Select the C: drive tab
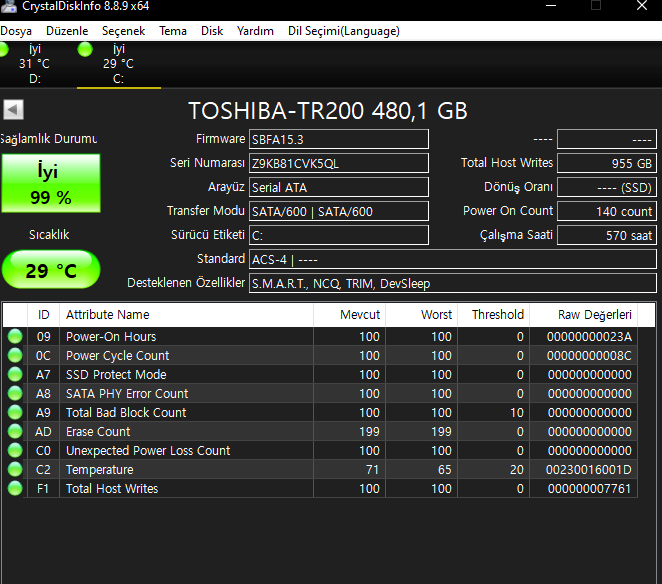Image resolution: width=662 pixels, height=584 pixels. pos(119,64)
